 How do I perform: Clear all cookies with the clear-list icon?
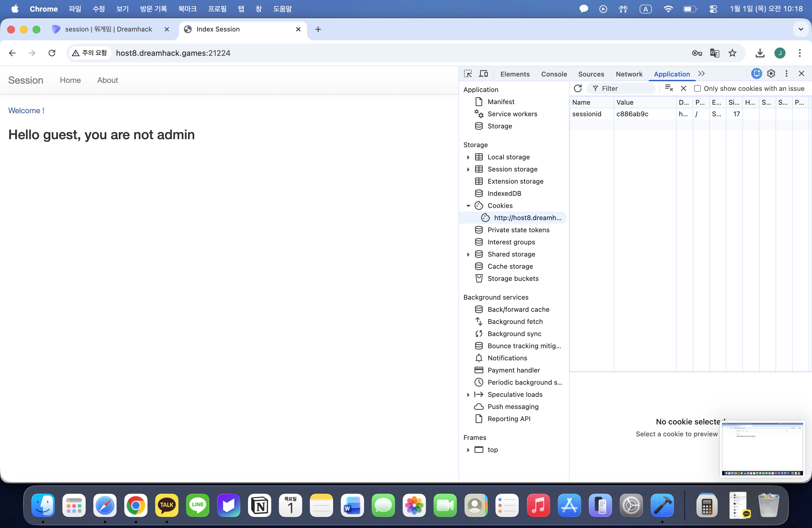669,88
